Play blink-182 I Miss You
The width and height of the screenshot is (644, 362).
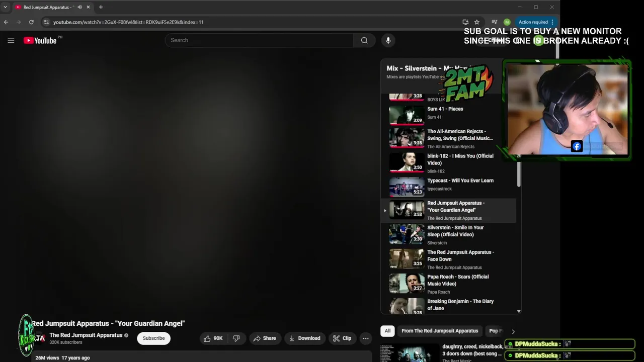point(448,162)
